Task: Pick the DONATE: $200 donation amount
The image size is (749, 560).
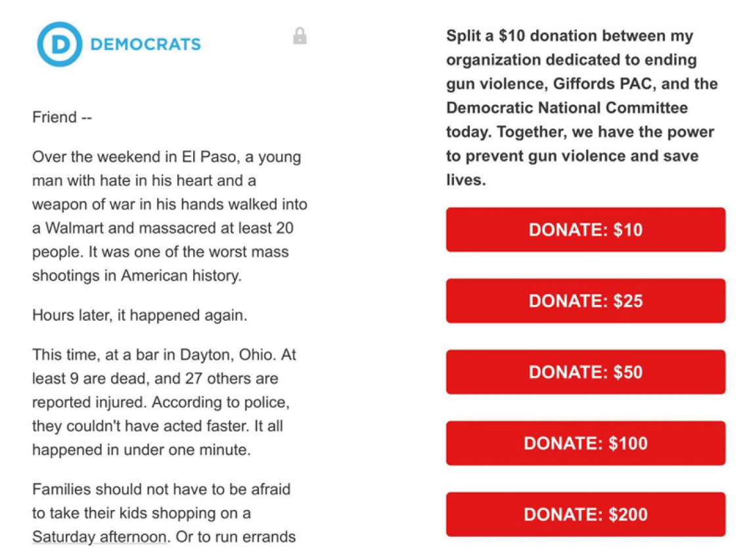Action: coord(585,514)
